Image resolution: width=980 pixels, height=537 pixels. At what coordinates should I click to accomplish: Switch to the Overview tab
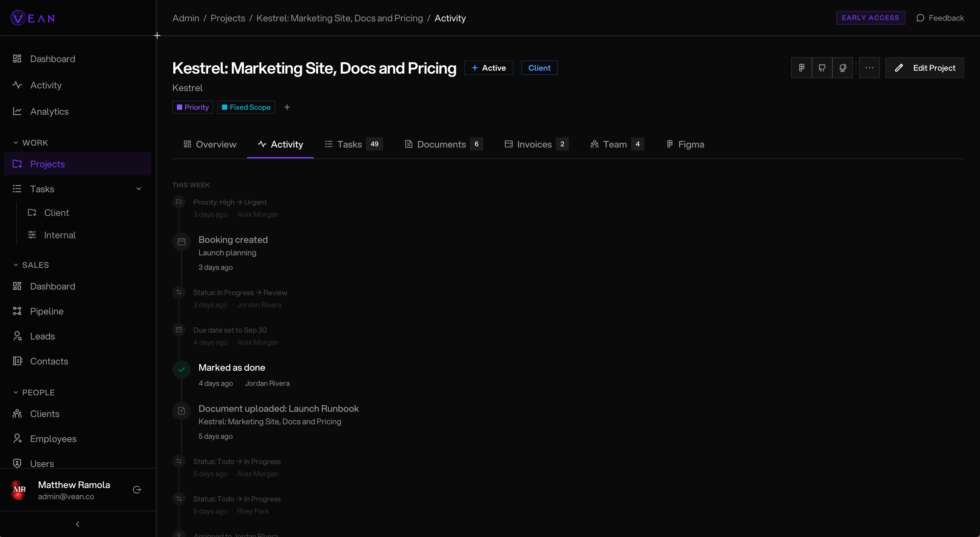(209, 144)
